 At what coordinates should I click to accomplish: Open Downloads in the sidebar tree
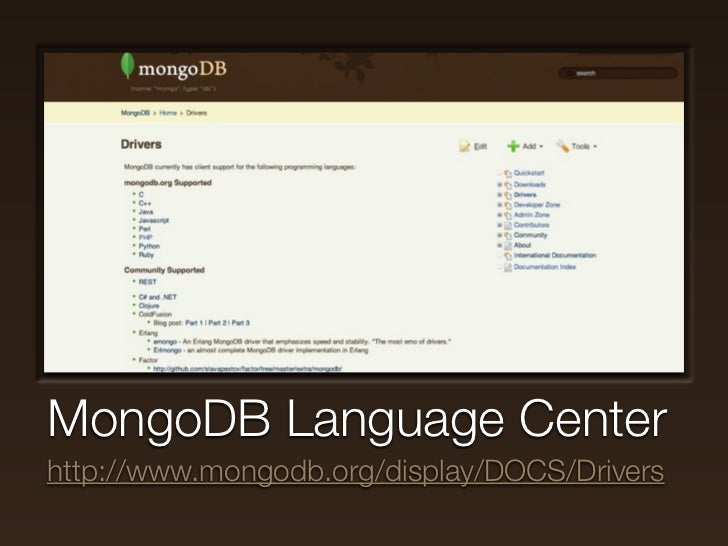coord(530,184)
